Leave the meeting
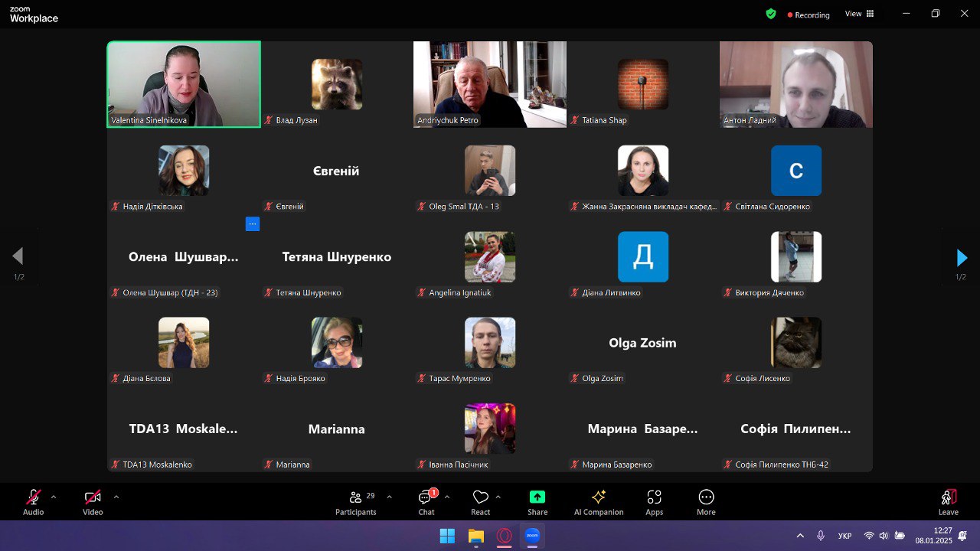980x551 pixels. tap(949, 503)
